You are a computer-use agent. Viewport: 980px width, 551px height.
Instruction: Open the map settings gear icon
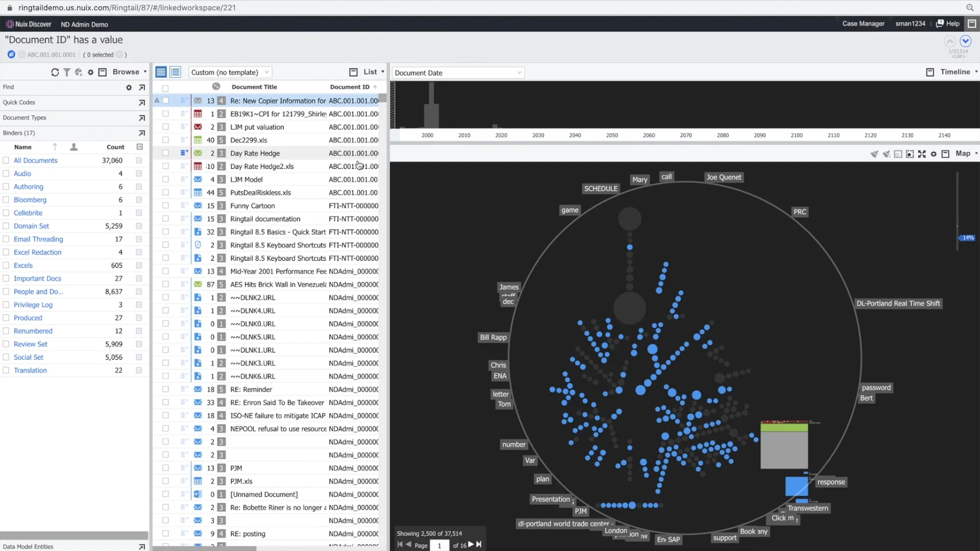pyautogui.click(x=934, y=154)
